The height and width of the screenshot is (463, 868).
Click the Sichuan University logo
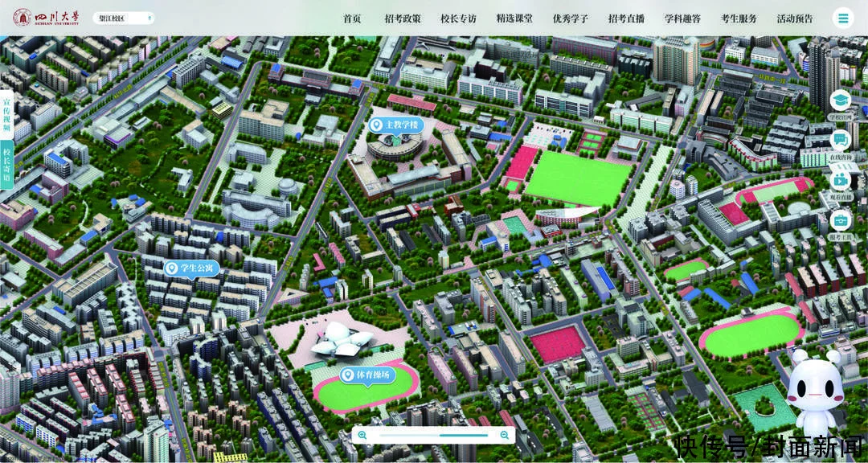tap(47, 18)
